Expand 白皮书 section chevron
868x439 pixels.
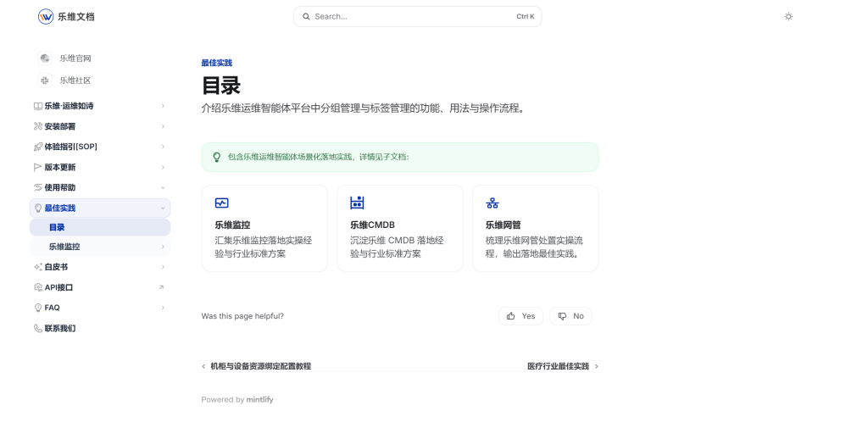[163, 267]
